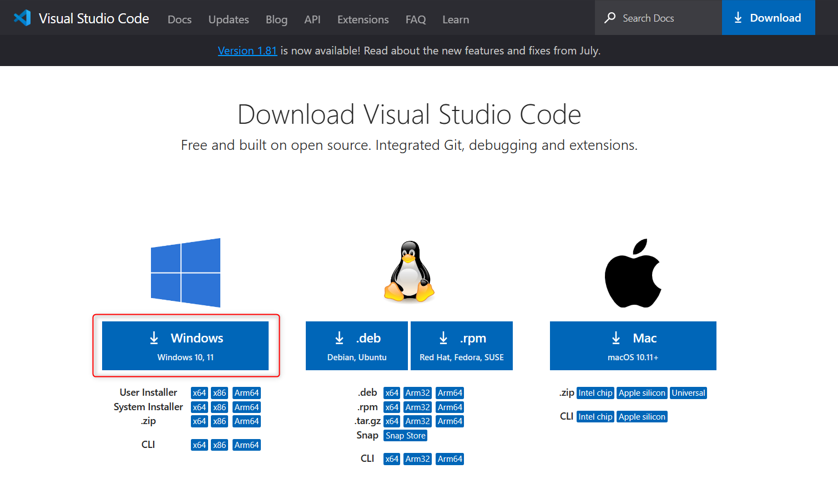
Task: Select Linux .rpm Arm32 link
Action: point(418,407)
